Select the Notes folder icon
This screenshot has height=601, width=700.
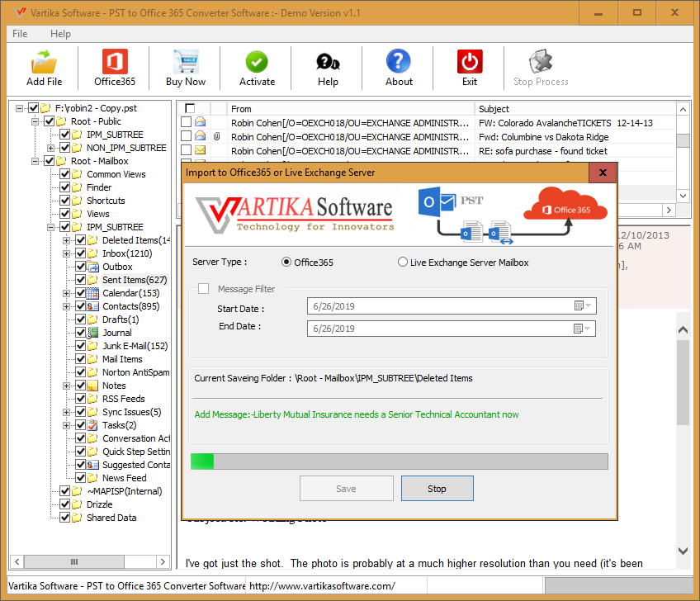[x=92, y=386]
